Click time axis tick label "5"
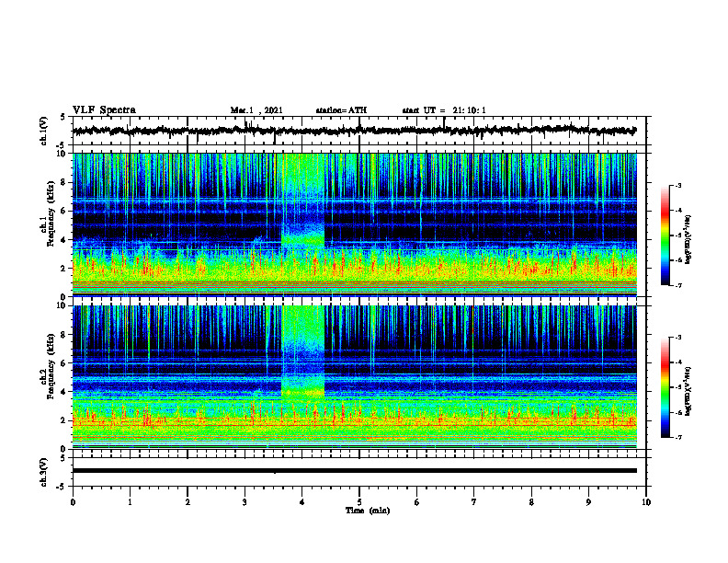 tap(359, 502)
